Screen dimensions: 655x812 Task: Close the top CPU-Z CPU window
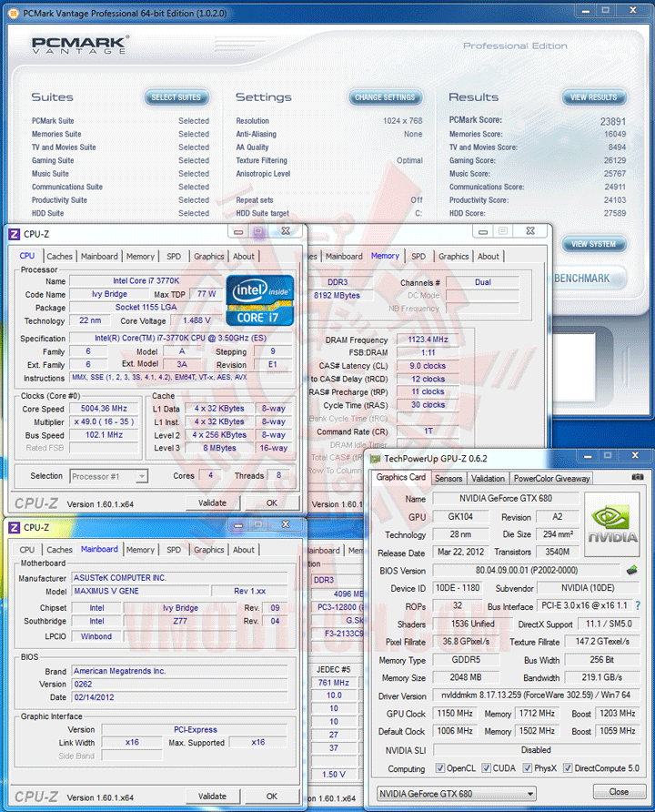(x=286, y=231)
